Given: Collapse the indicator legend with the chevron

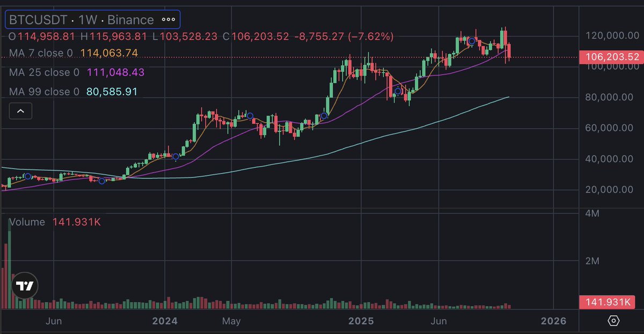Looking at the screenshot, I should (20, 111).
